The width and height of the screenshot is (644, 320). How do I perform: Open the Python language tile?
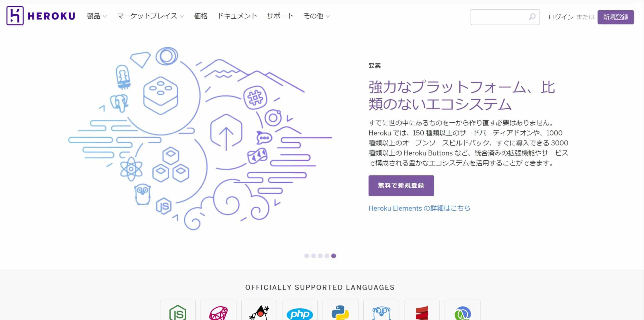(x=340, y=310)
